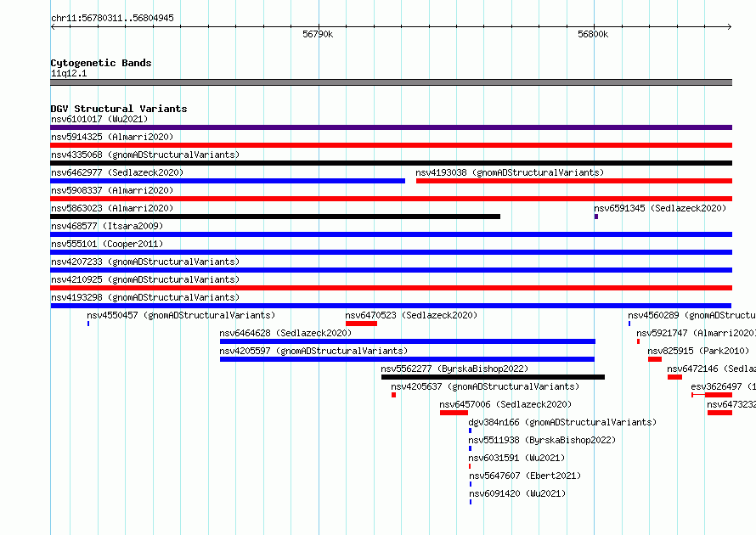Open nsv5511938 (ByrskaBishop2022) label

pos(543,440)
